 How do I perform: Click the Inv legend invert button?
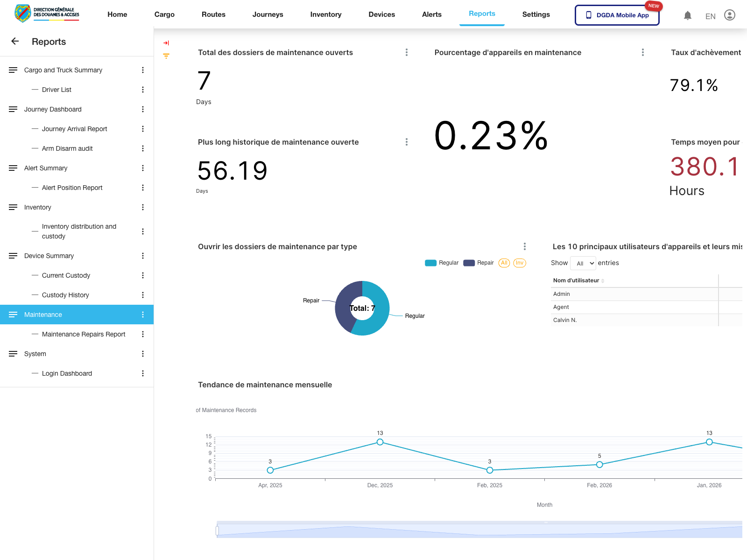[520, 263]
